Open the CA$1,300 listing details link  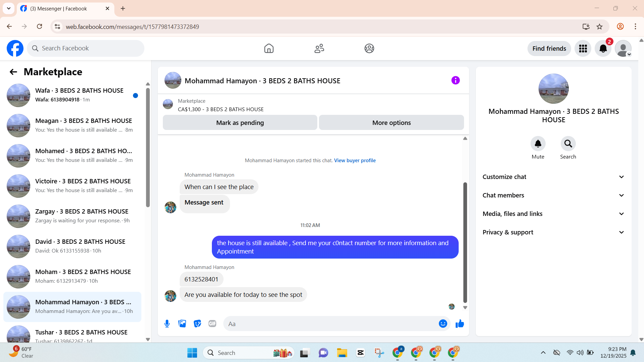click(x=221, y=109)
